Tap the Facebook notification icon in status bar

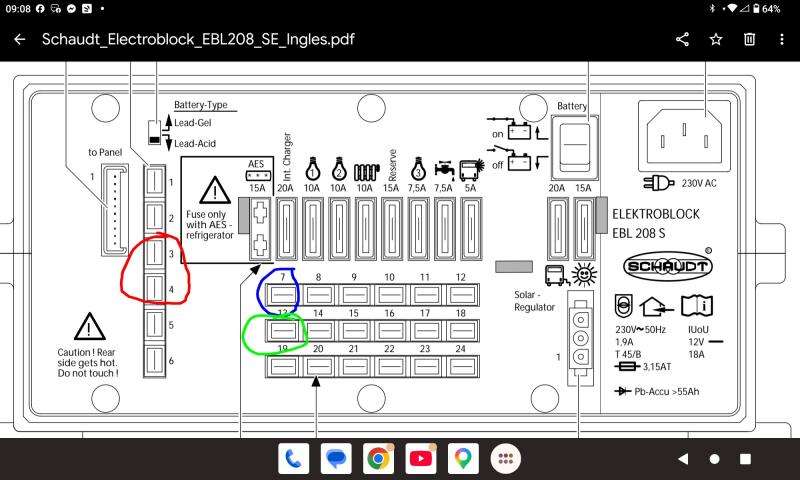(x=40, y=9)
